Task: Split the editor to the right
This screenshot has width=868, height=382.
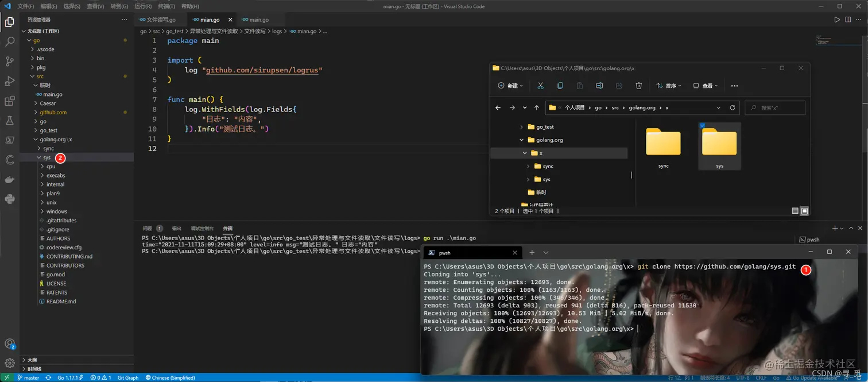Action: 848,20
